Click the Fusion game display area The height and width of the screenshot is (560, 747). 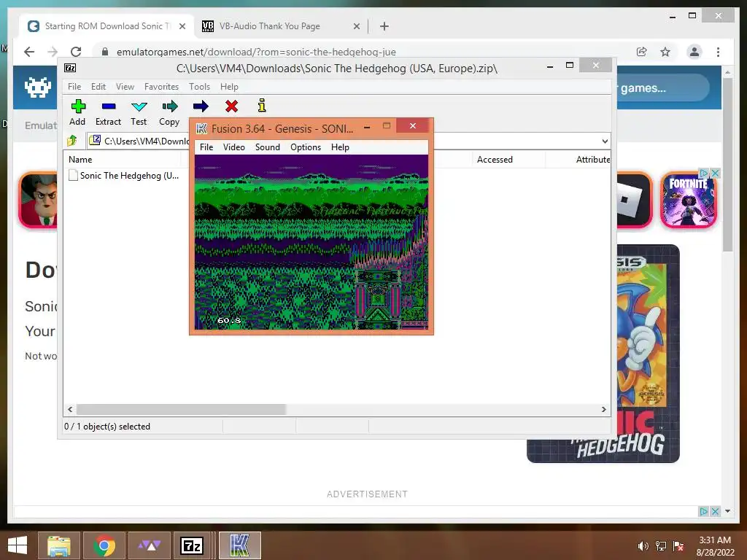pyautogui.click(x=311, y=242)
